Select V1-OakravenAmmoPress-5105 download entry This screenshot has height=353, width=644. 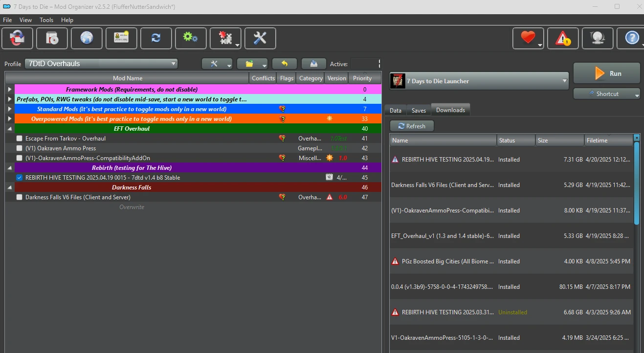pyautogui.click(x=511, y=338)
